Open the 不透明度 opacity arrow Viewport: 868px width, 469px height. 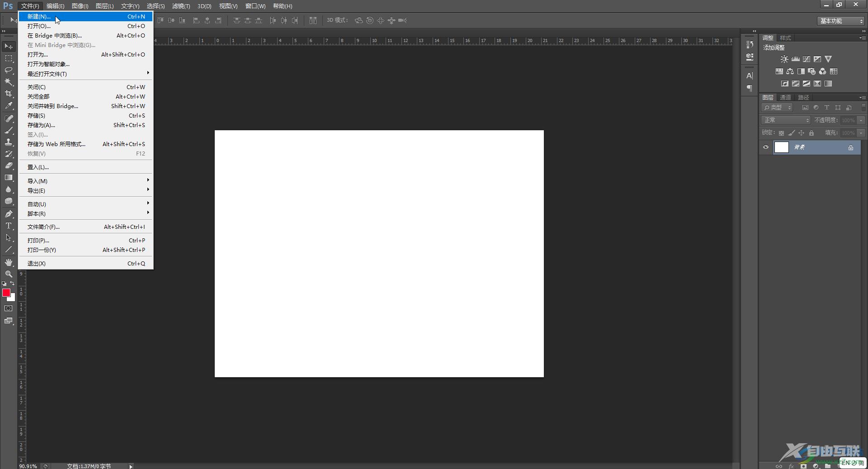[x=861, y=120]
